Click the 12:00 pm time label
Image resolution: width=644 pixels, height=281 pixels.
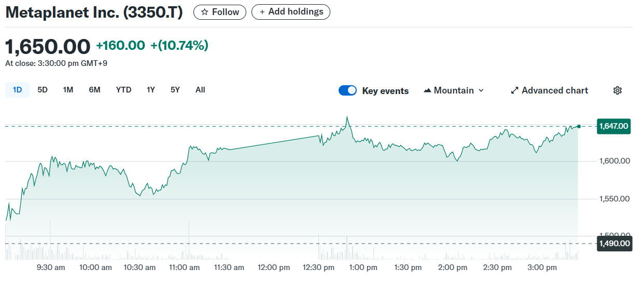(274, 267)
